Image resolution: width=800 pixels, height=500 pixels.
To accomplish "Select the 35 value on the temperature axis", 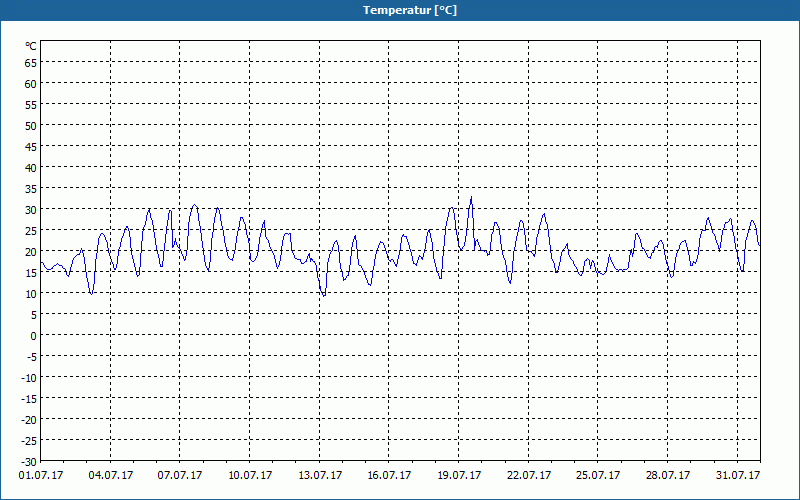I will tap(31, 189).
